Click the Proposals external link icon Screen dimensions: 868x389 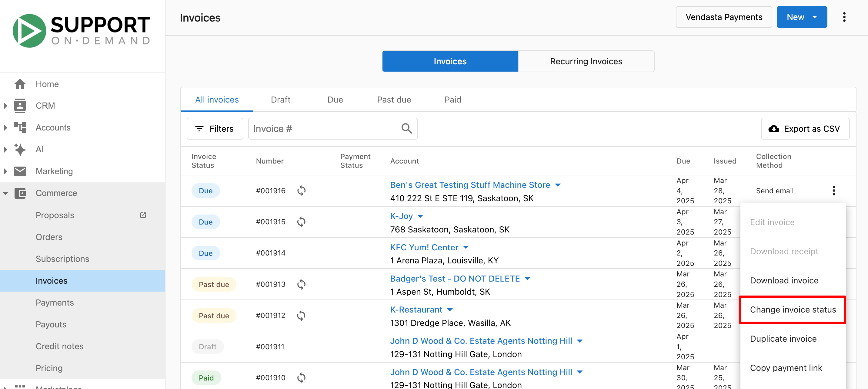(x=143, y=215)
